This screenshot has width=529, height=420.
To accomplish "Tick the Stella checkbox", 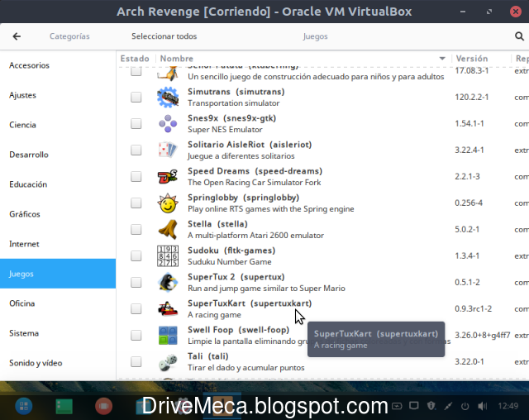I will coord(136,229).
